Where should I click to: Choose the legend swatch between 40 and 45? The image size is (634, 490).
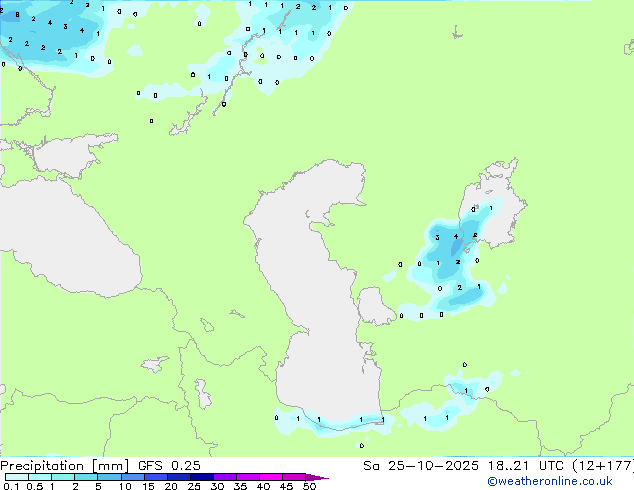click(x=271, y=477)
